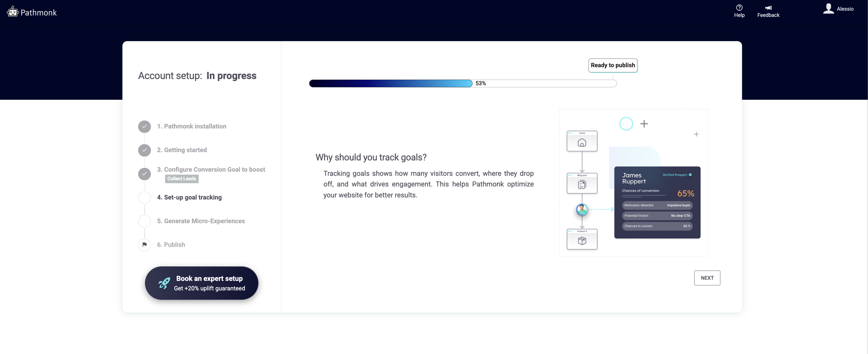Click the Configure Conversion Goal checkmark circle
This screenshot has width=868, height=354.
point(144,174)
